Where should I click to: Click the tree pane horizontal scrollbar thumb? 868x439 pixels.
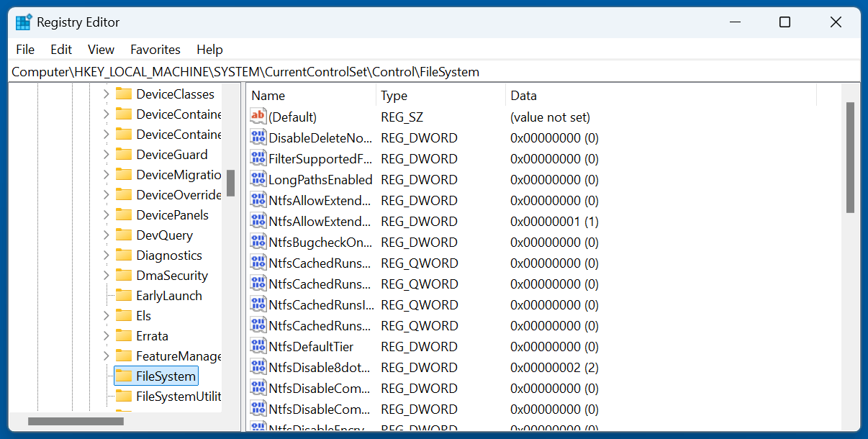click(76, 421)
